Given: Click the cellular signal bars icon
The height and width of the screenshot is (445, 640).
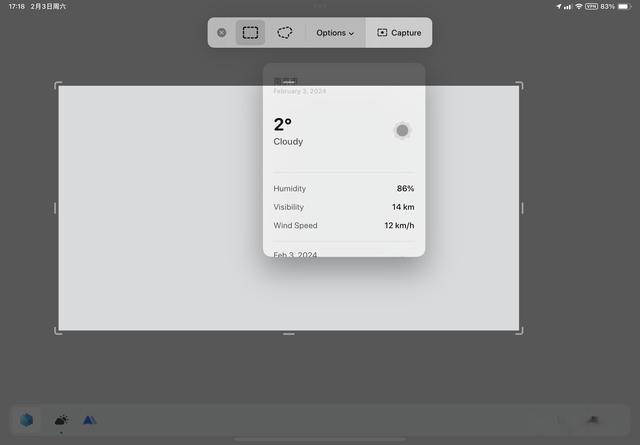Looking at the screenshot, I should coord(567,7).
